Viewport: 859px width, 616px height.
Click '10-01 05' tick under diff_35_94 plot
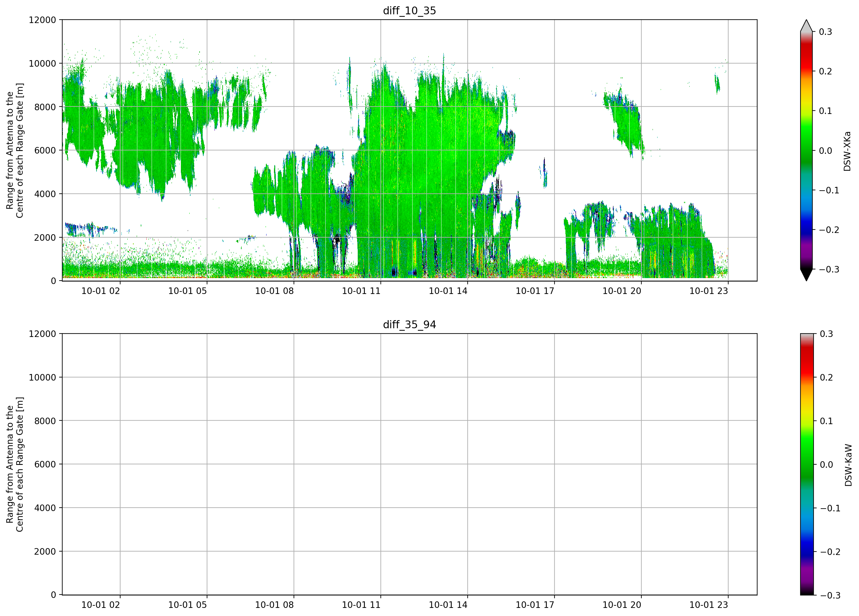(x=187, y=605)
